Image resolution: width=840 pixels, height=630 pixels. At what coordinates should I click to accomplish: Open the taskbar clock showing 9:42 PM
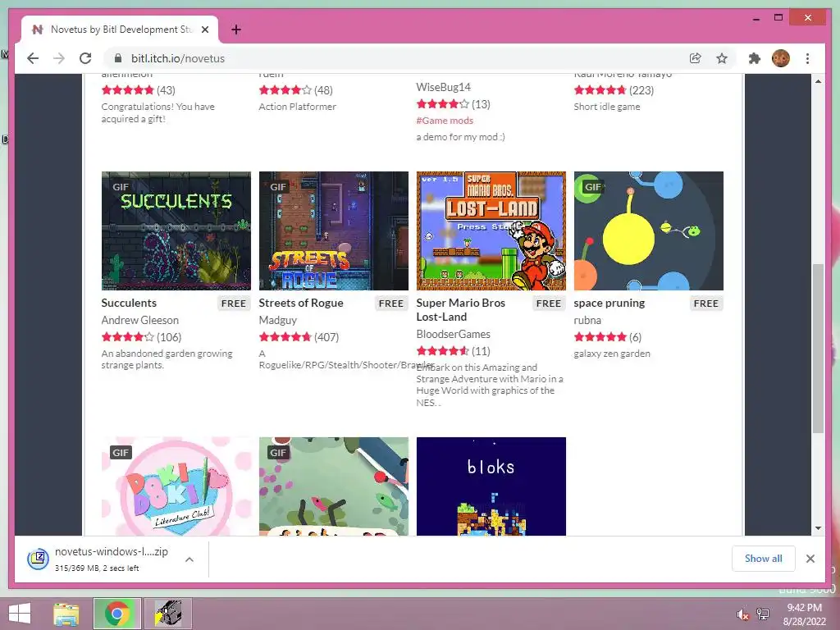coord(804,614)
